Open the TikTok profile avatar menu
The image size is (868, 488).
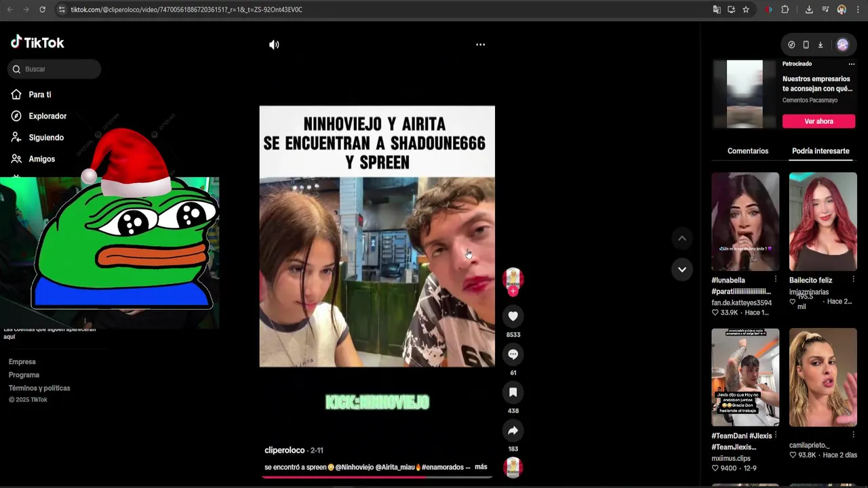[843, 45]
